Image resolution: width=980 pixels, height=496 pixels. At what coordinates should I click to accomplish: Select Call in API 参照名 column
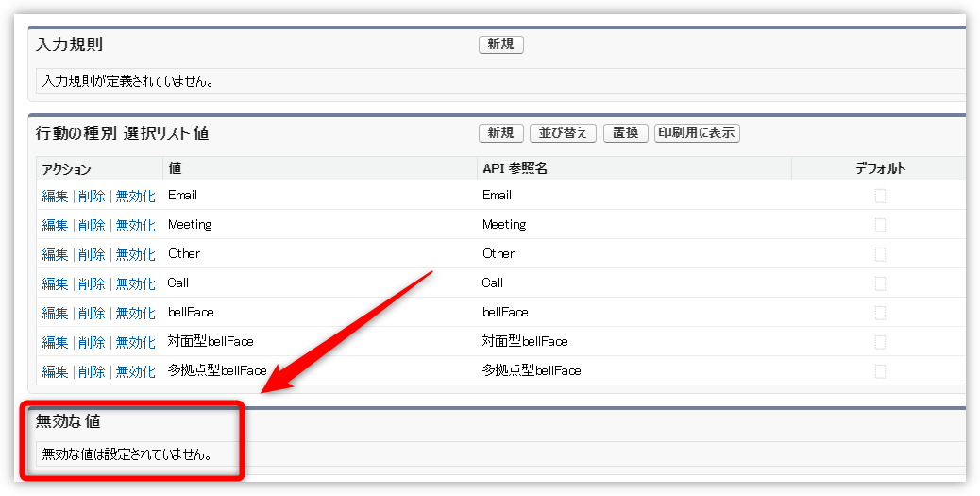click(x=493, y=282)
